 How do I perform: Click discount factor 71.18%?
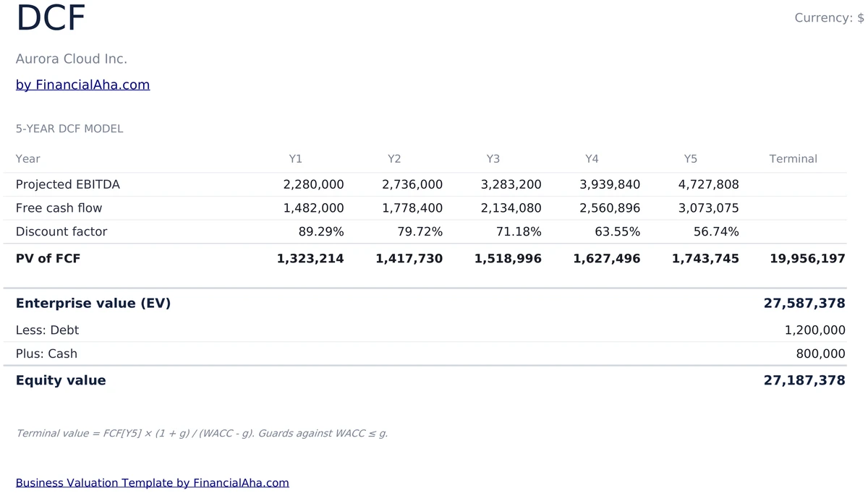tap(519, 232)
